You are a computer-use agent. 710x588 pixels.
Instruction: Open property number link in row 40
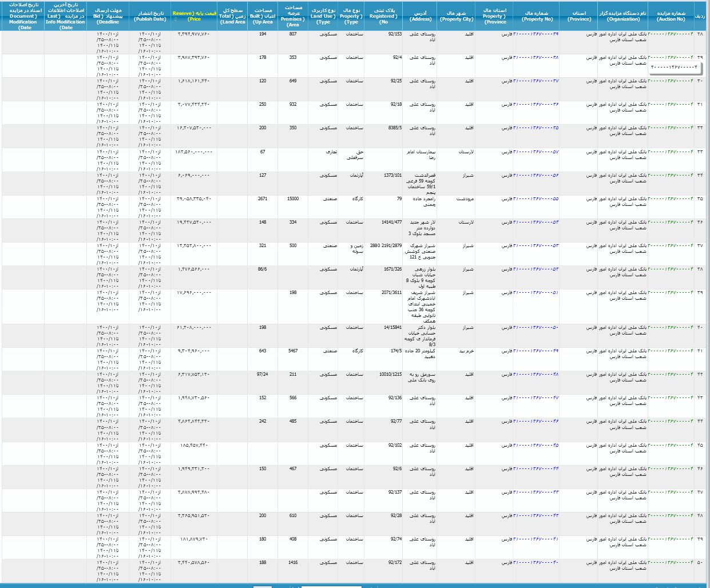[536, 328]
